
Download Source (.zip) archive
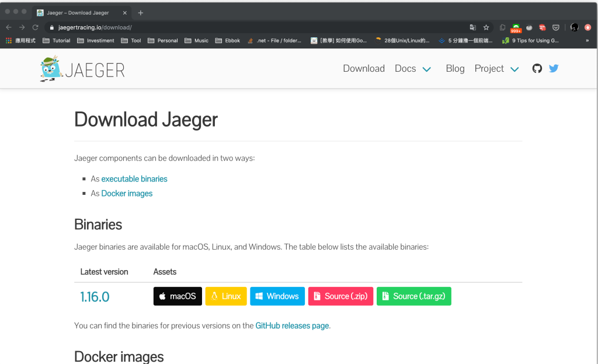click(340, 296)
